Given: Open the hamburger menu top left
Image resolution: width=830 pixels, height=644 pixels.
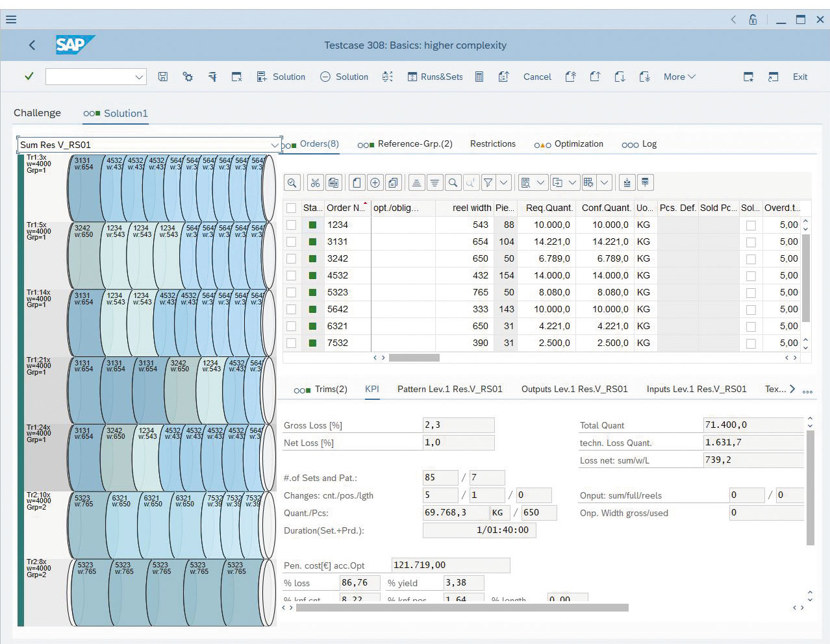Looking at the screenshot, I should [x=11, y=19].
